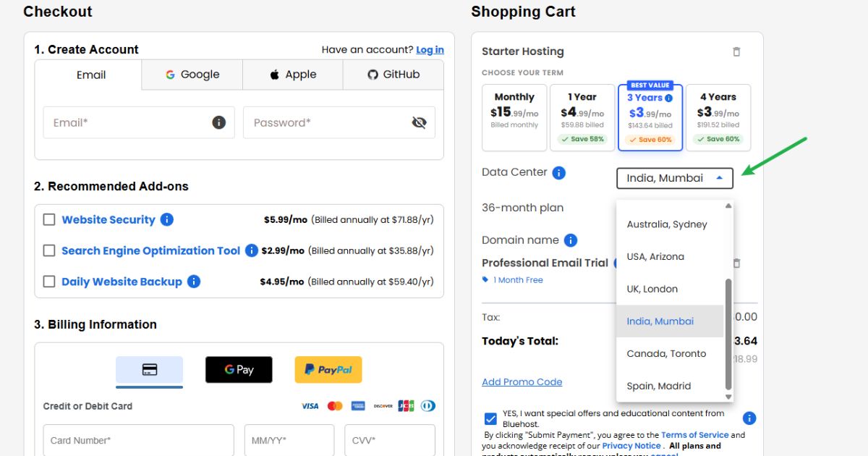The image size is (868, 456).
Task: Enable Search Engine Optimization Tool checkbox
Action: [49, 250]
